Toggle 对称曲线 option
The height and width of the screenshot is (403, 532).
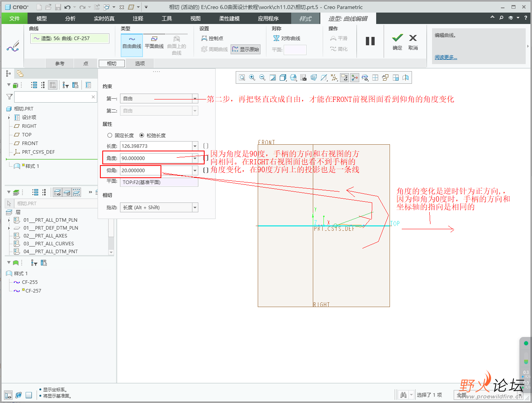click(x=287, y=38)
